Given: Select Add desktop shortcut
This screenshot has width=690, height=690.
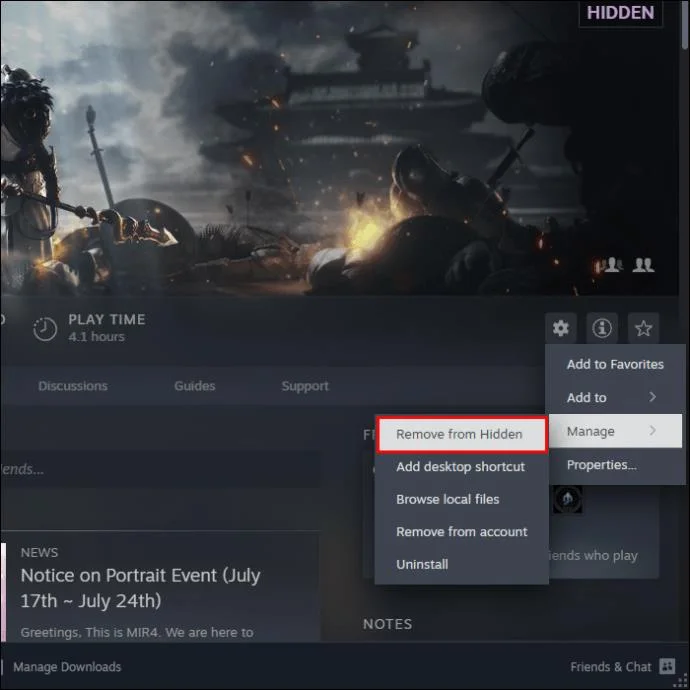Looking at the screenshot, I should (462, 467).
